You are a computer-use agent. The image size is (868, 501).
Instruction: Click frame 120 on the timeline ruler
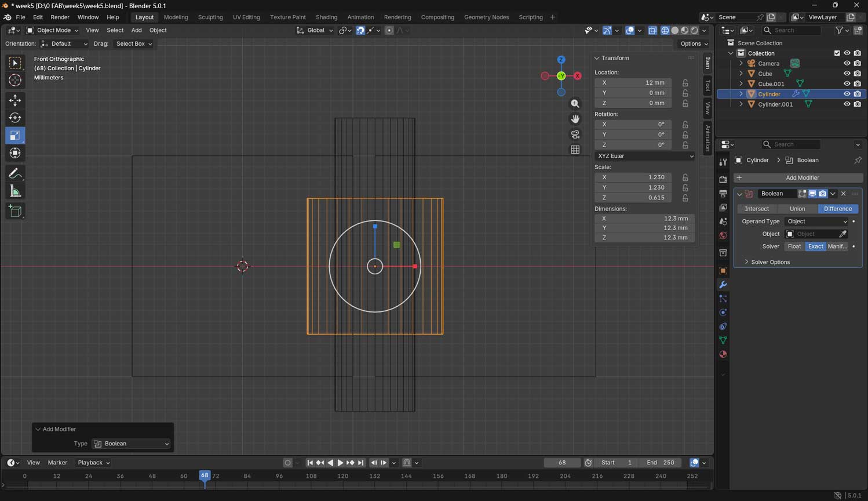pos(343,476)
